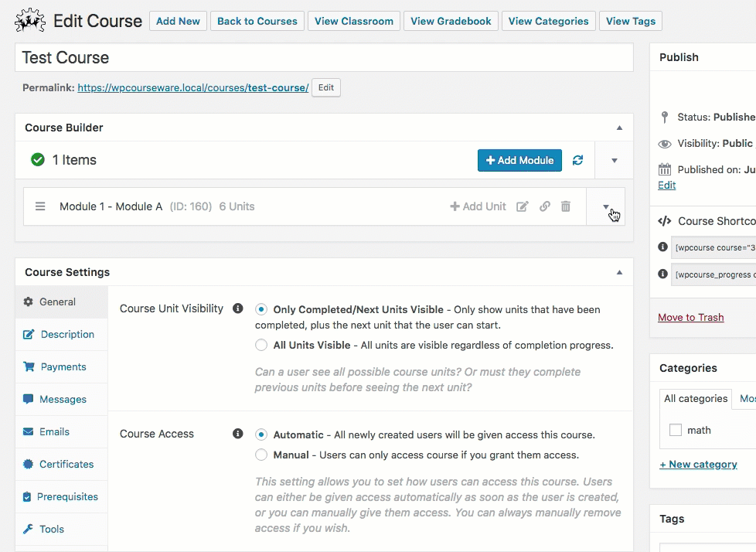Viewport: 756px width, 552px height.
Task: Select Only Completed/Next Units Visible option
Action: (261, 309)
